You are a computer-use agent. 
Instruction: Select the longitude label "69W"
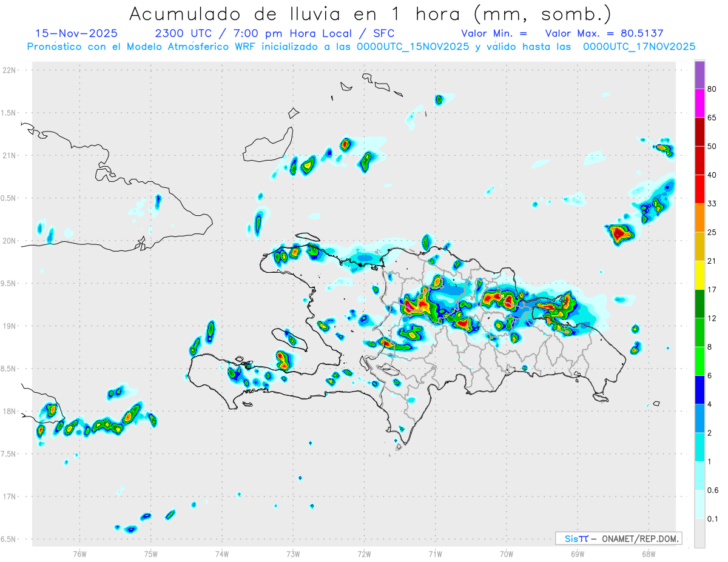578,554
